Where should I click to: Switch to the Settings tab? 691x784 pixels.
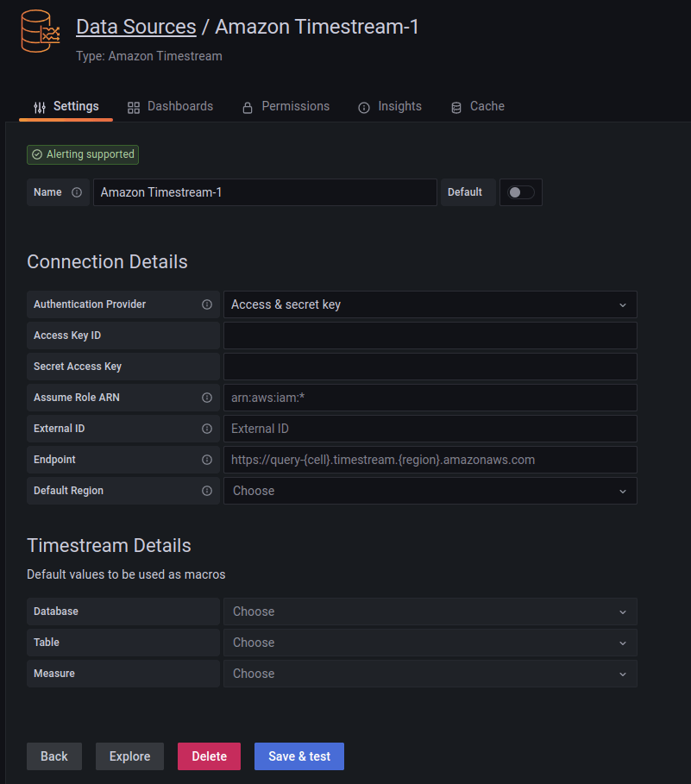click(66, 106)
